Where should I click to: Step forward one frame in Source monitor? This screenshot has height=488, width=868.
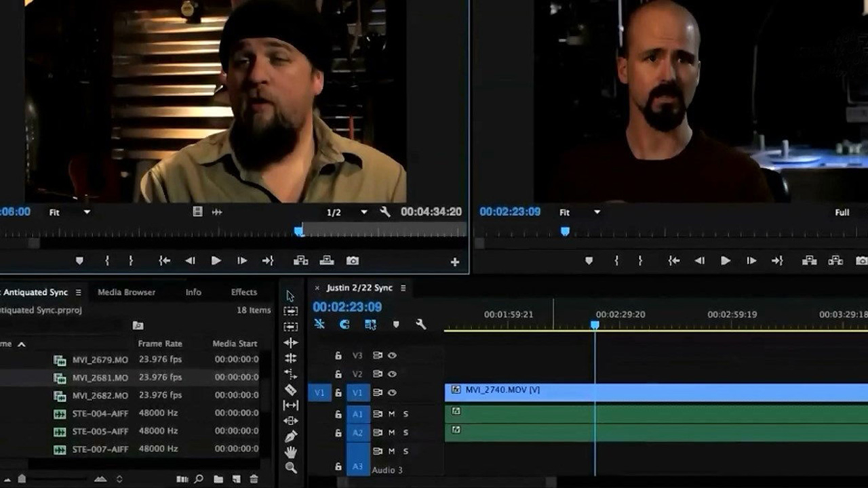[x=242, y=260]
